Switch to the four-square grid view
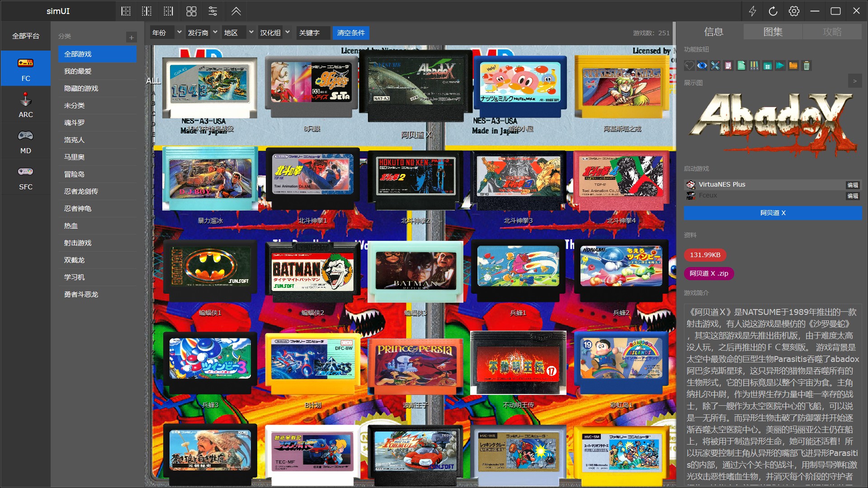Viewport: 868px width, 488px height. [x=191, y=11]
